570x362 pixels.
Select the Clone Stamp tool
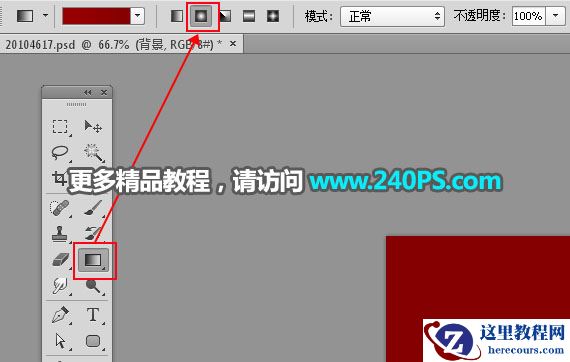pyautogui.click(x=59, y=234)
